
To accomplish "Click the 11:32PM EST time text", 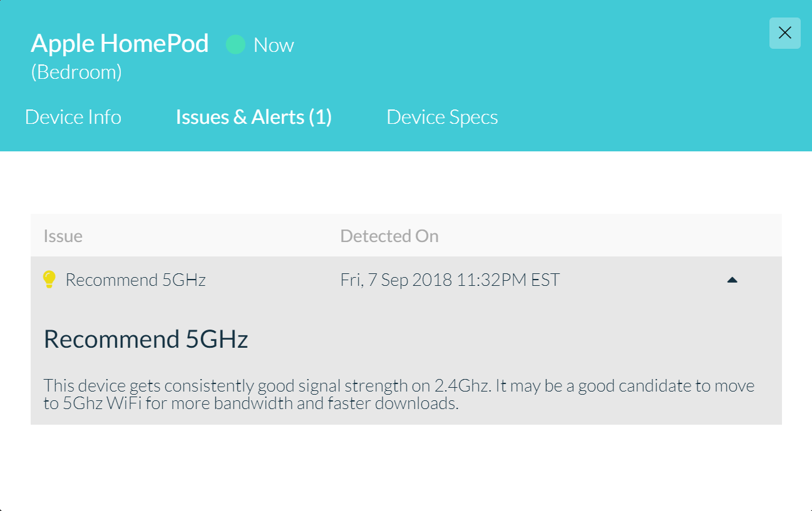I will pyautogui.click(x=508, y=280).
